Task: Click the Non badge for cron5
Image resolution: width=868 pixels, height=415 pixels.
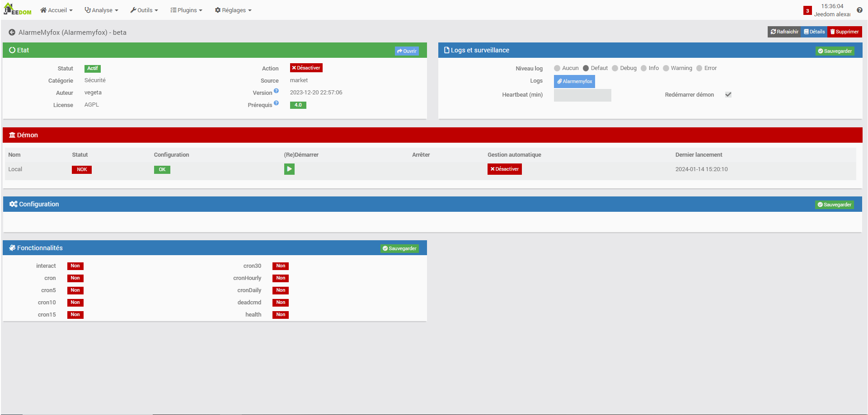Action: click(75, 290)
